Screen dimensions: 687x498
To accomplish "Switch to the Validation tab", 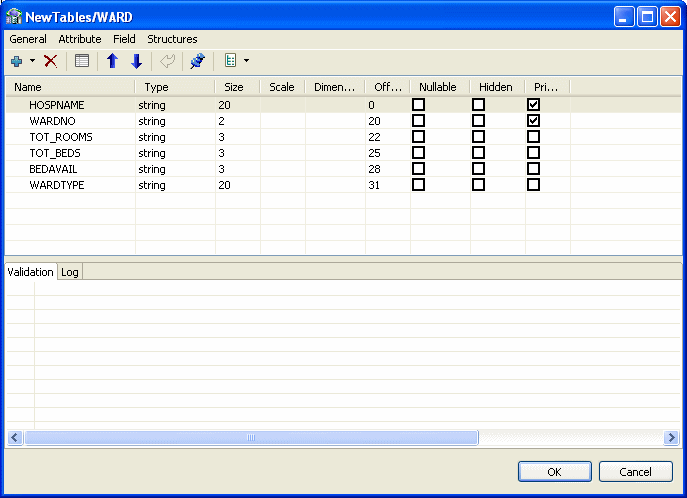I will (x=31, y=272).
